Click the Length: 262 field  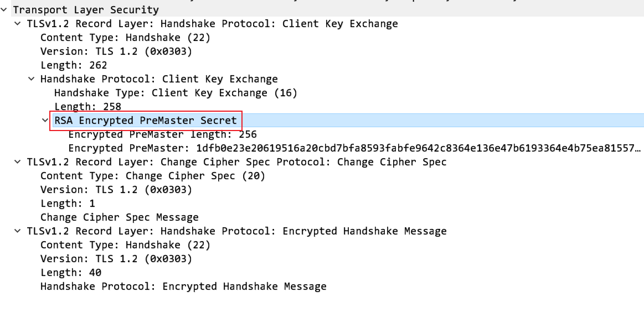pyautogui.click(x=74, y=65)
